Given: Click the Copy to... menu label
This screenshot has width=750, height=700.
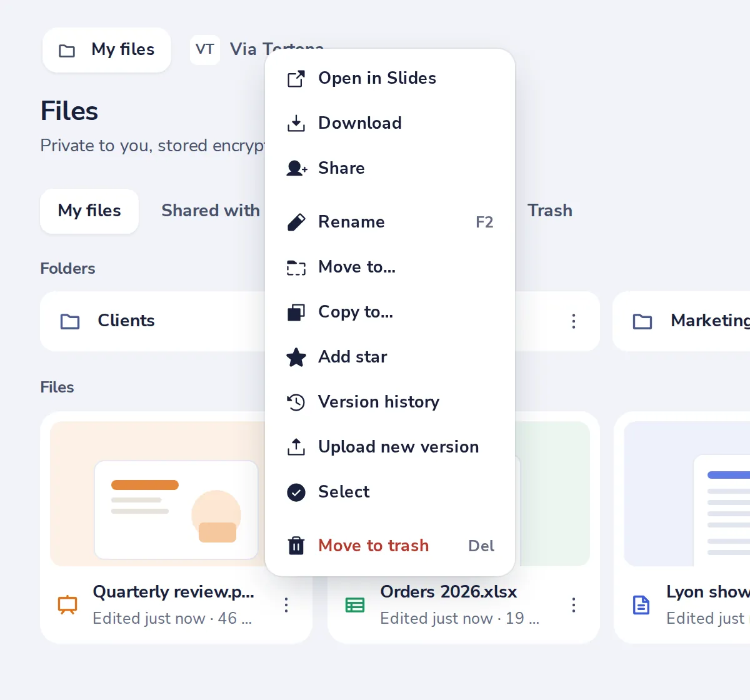Looking at the screenshot, I should pos(356,312).
